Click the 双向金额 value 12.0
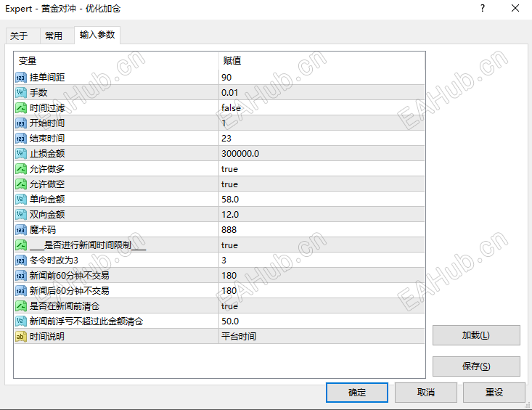 (x=230, y=215)
